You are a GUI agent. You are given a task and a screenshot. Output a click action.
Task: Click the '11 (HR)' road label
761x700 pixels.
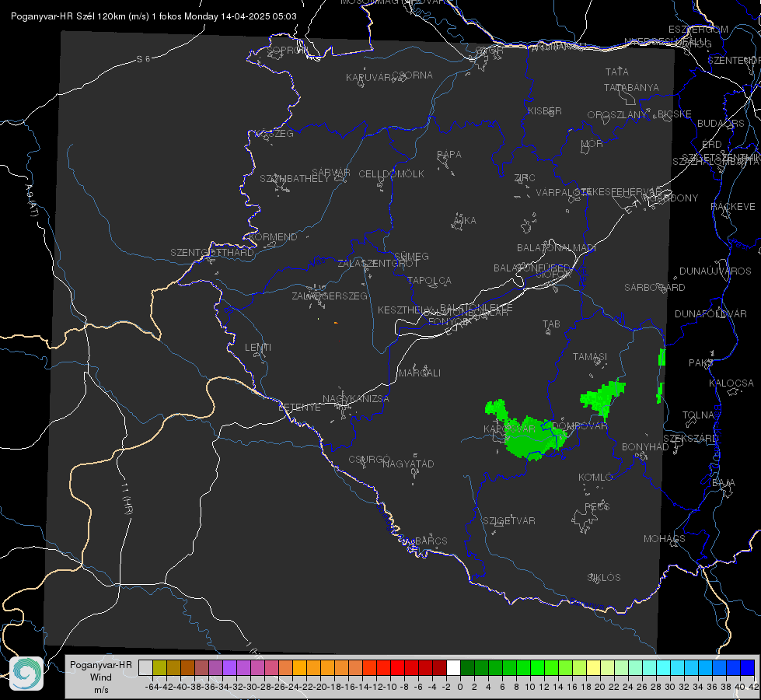coord(127,499)
